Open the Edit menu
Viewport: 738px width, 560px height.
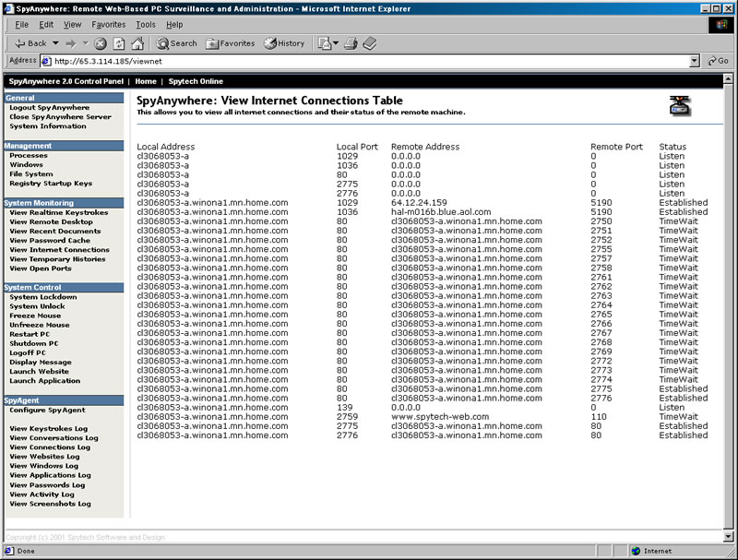45,25
